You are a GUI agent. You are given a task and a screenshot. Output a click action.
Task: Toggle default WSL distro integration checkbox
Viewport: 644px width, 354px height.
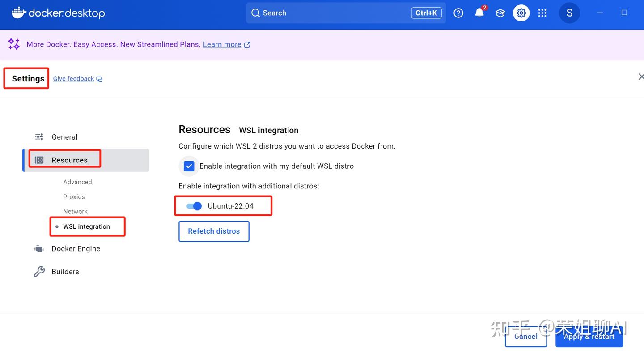click(189, 166)
